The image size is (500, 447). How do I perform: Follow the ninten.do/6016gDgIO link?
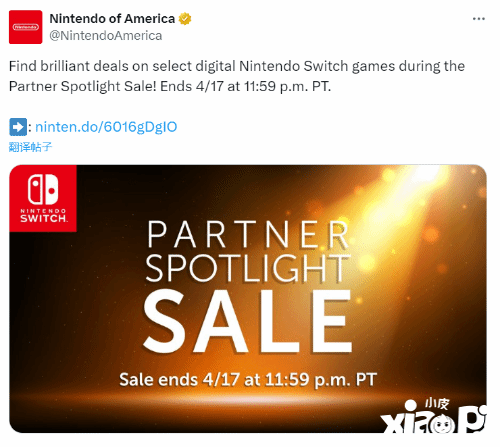pyautogui.click(x=106, y=127)
